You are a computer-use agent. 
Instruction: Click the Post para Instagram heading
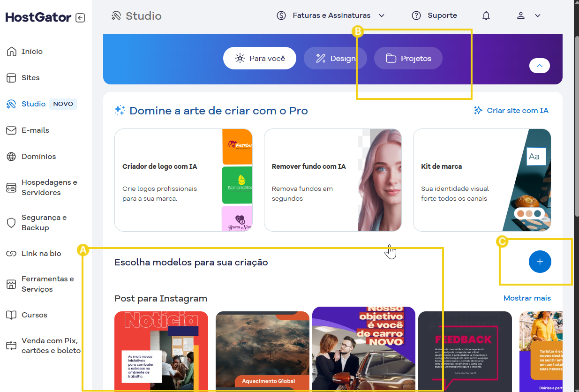[x=161, y=299]
